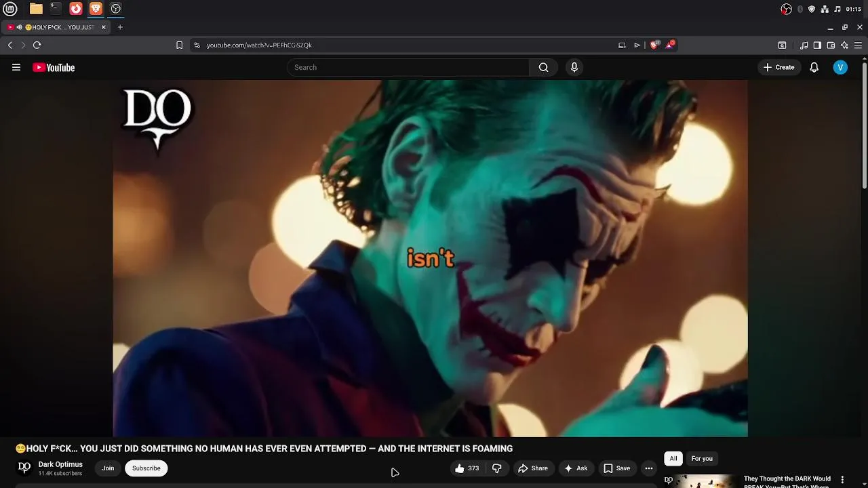The height and width of the screenshot is (488, 868).
Task: Ask about this video
Action: pyautogui.click(x=575, y=468)
